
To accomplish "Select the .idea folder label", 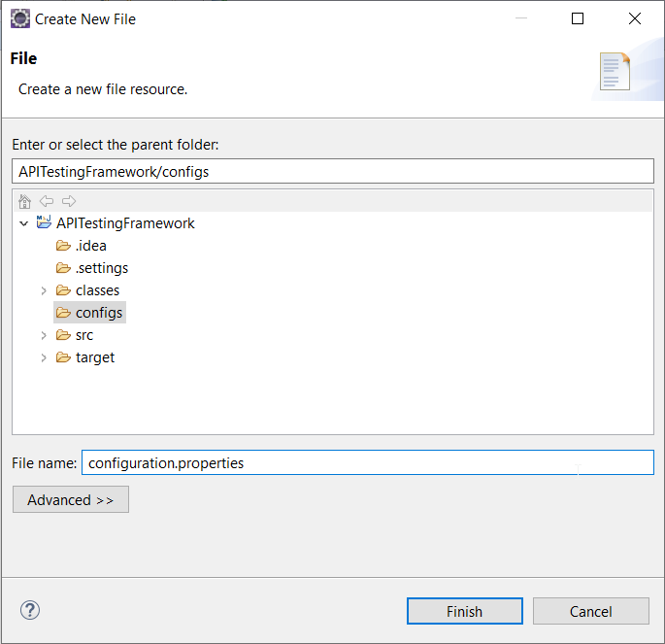I will (x=90, y=246).
